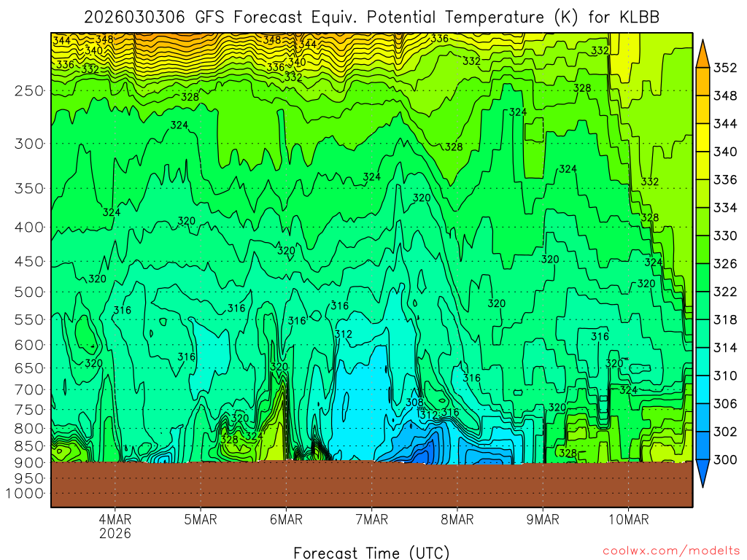This screenshot has height=560, width=747.
Task: Click the 400 pressure level label
Action: (x=29, y=227)
